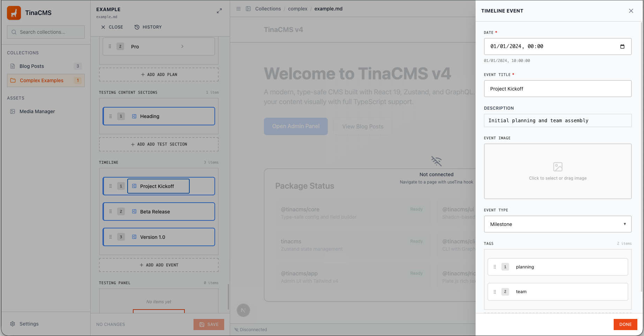Click the image placeholder icon in Event Image
The image size is (644, 336).
(558, 167)
